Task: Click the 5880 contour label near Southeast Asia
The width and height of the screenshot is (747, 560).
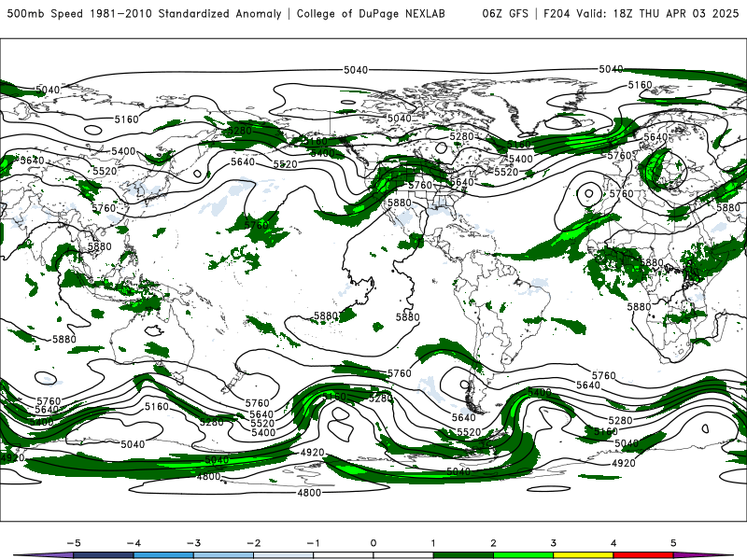Action: (x=100, y=246)
